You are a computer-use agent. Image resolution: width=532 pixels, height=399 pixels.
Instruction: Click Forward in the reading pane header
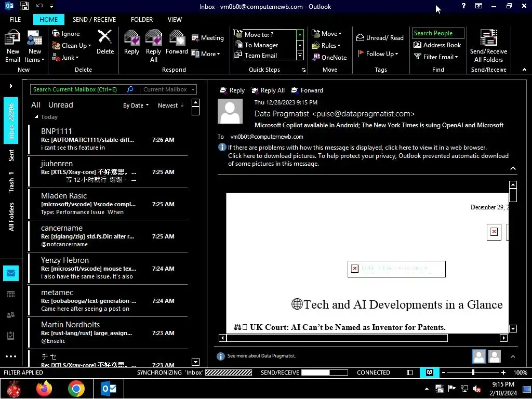click(x=307, y=90)
